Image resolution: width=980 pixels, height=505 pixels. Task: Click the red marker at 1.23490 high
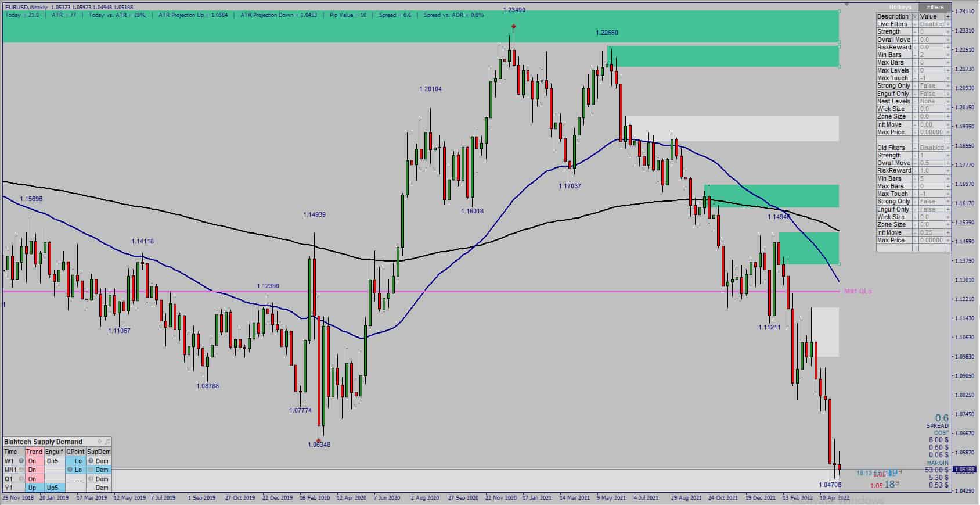(x=513, y=27)
